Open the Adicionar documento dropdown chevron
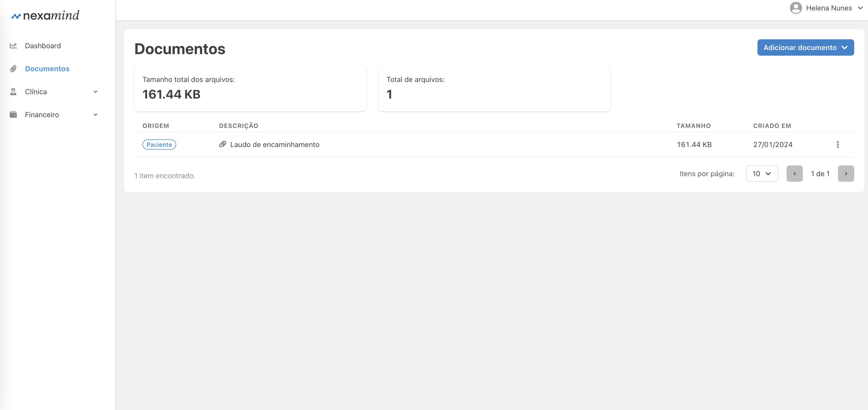 point(845,47)
